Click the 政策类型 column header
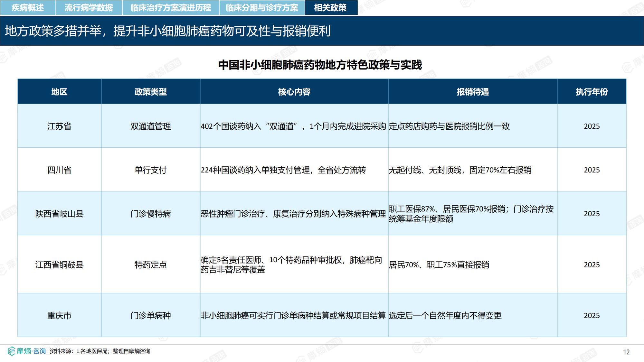This screenshot has height=362, width=644. (x=151, y=92)
